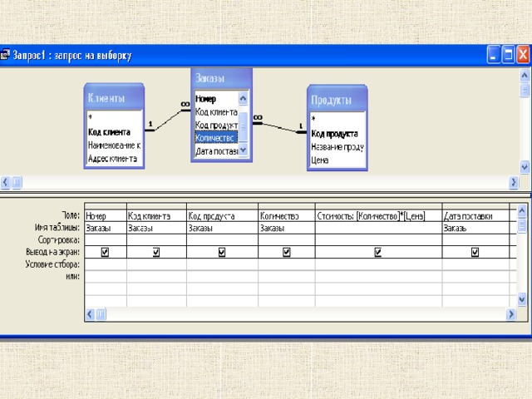Image resolution: width=532 pixels, height=399 pixels.
Task: Select Код продукта field in Заказы table
Action: click(216, 126)
